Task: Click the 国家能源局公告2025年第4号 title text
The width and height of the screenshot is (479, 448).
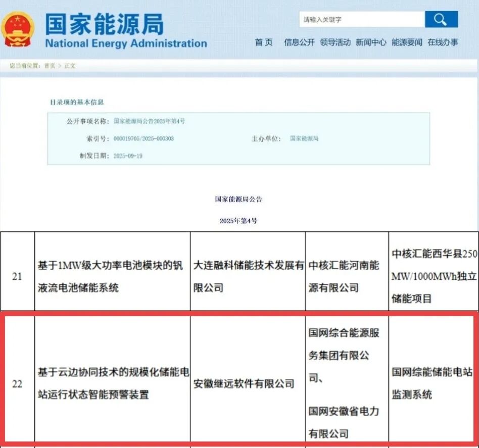Action: [x=151, y=121]
